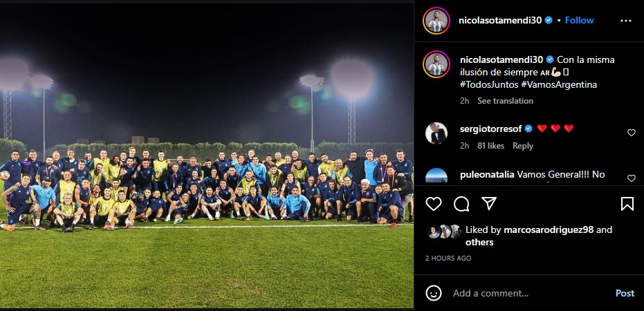Show See translation for the caption

tap(505, 100)
